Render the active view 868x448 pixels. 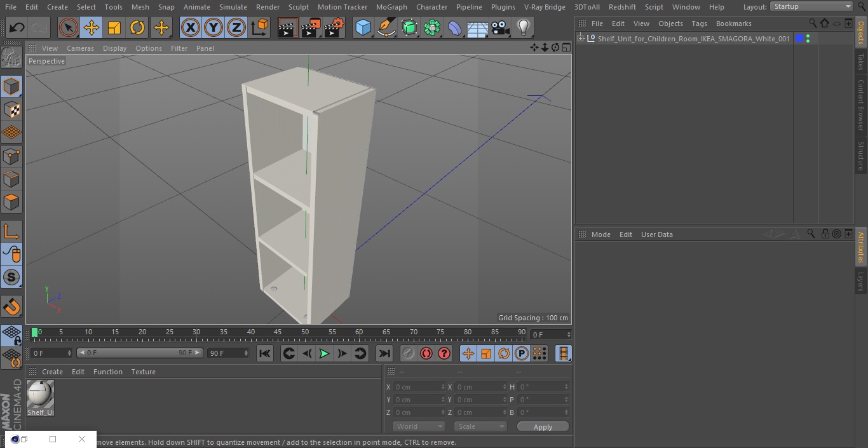click(288, 27)
